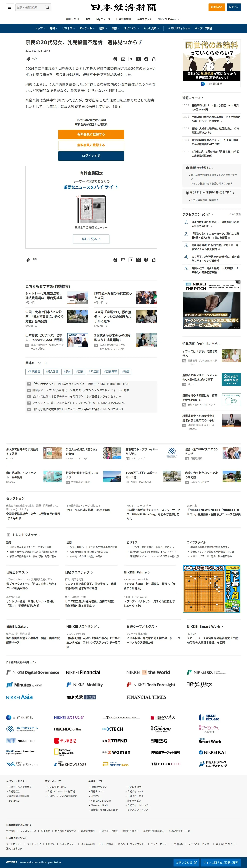247x868 pixels.
Task: Click the お問い合わせ button in the footer
Action: [186, 862]
